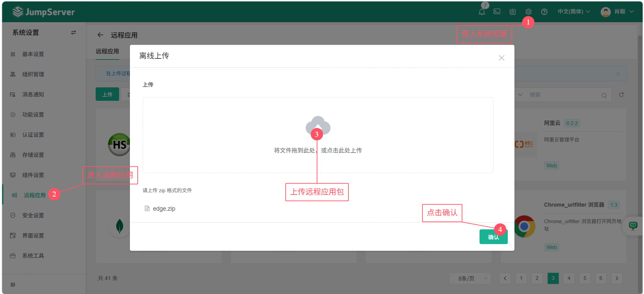This screenshot has height=294, width=644.
Task: Open the 中文(简体) language dropdown
Action: pyautogui.click(x=574, y=12)
